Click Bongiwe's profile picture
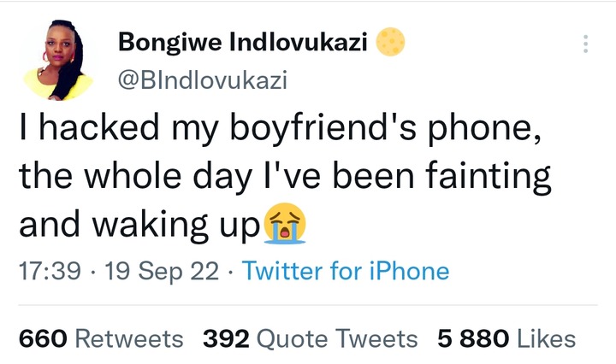 (58, 62)
